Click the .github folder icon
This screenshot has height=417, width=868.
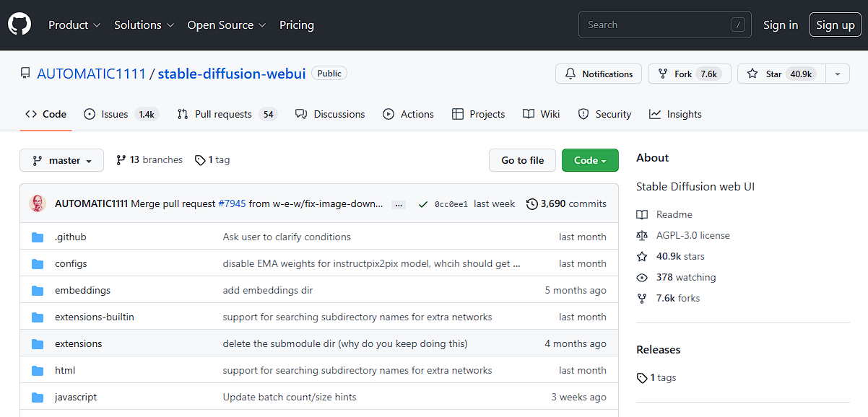coord(38,237)
